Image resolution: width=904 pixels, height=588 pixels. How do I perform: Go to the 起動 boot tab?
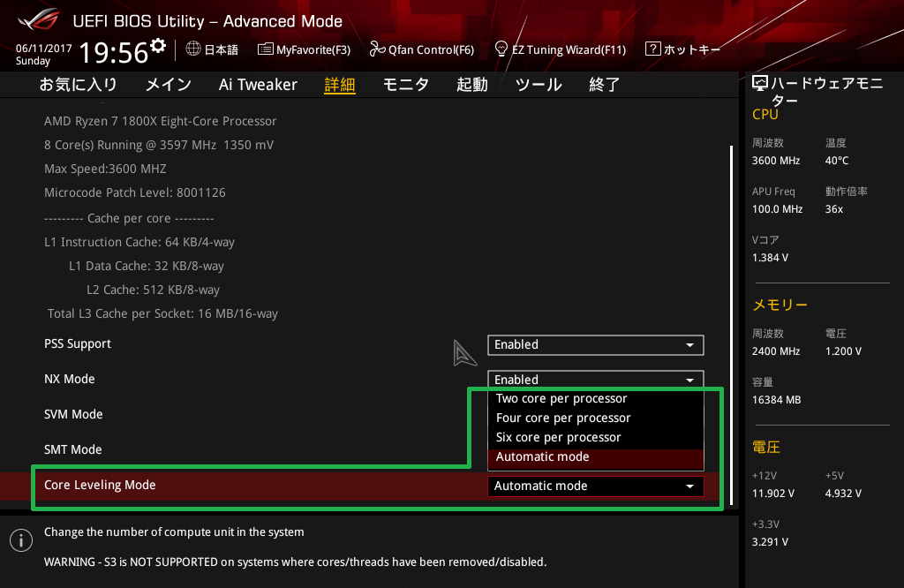coord(472,85)
